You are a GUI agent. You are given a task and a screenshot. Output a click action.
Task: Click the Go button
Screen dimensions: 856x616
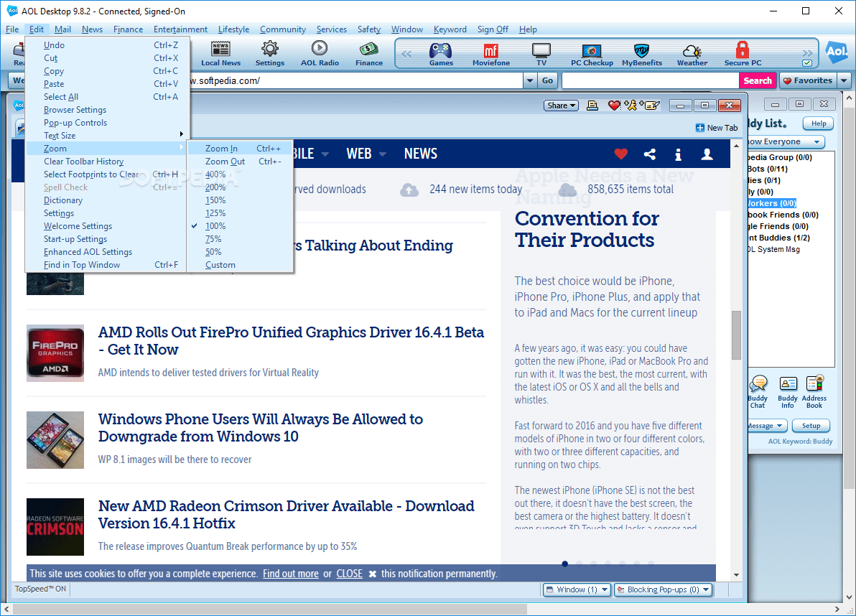(x=547, y=80)
